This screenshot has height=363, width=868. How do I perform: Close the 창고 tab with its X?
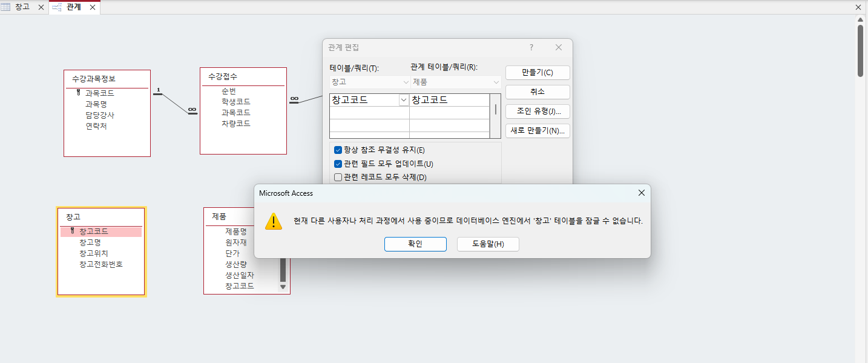(x=41, y=7)
